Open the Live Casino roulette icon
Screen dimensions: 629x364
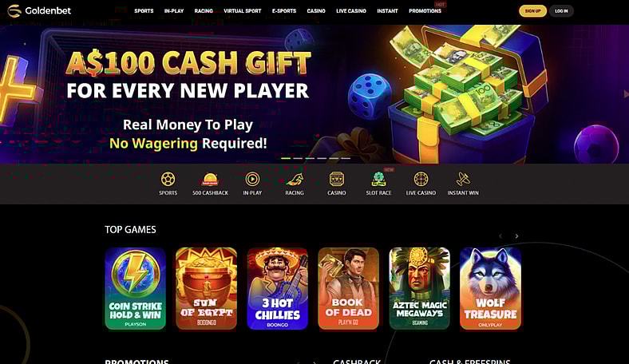(421, 179)
